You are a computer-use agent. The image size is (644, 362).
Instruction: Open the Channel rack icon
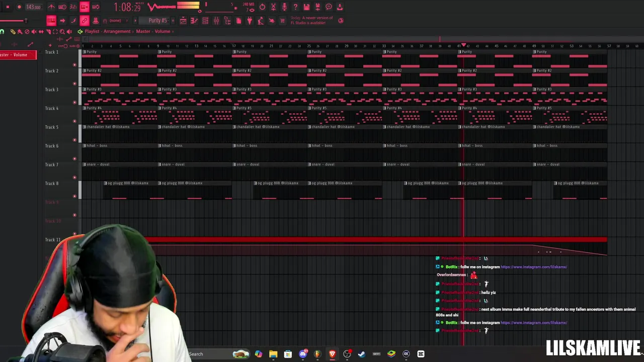(205, 21)
